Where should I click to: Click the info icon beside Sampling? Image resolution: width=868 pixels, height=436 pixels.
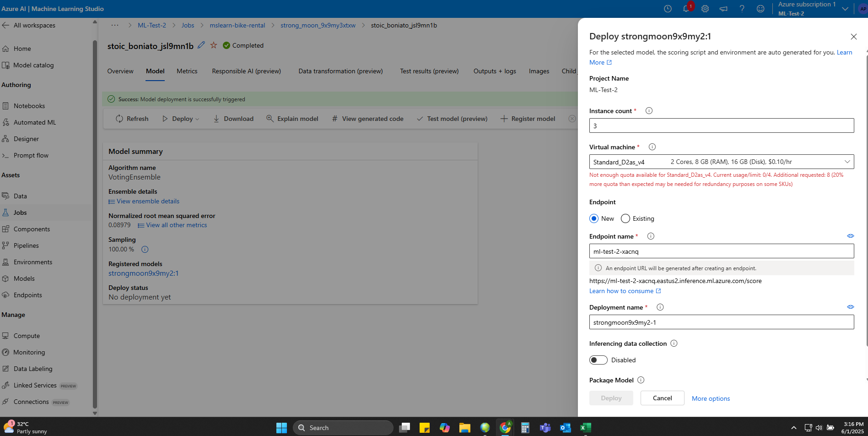pos(145,250)
